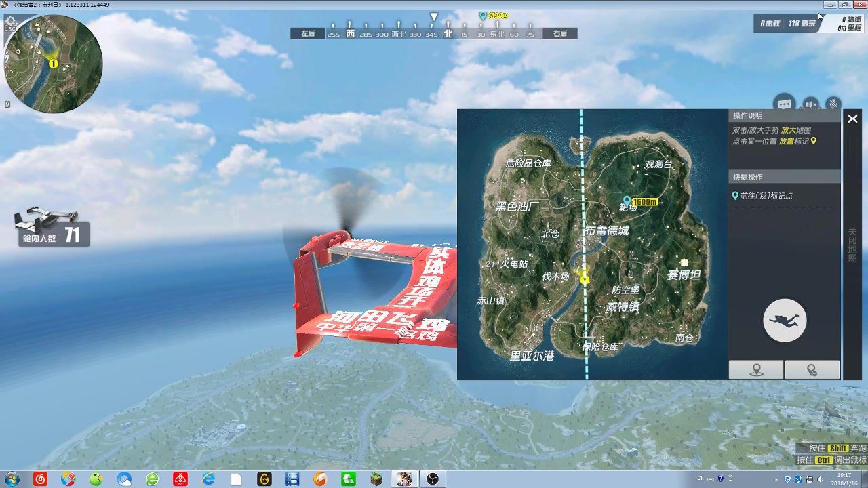Click the 关闭地图 vertical label
Image resolution: width=868 pixels, height=488 pixels.
pyautogui.click(x=852, y=245)
